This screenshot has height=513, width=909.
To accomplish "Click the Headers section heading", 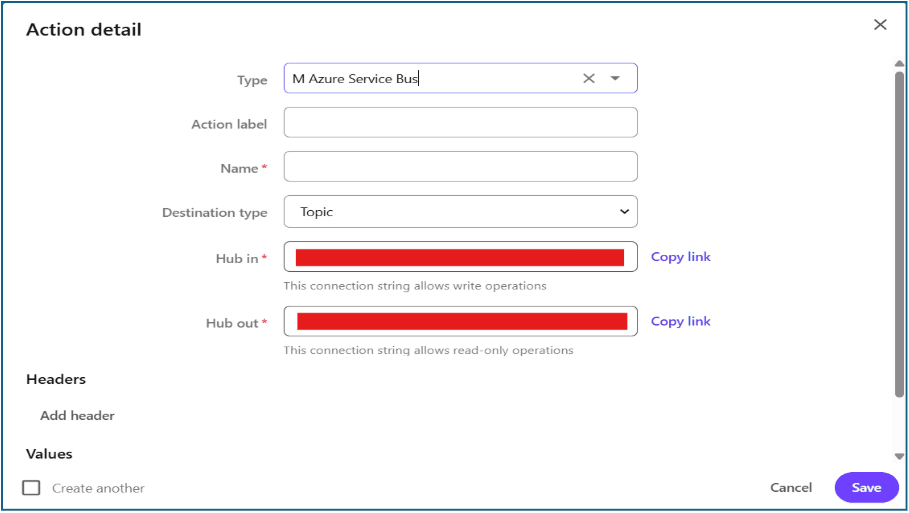I will [56, 380].
